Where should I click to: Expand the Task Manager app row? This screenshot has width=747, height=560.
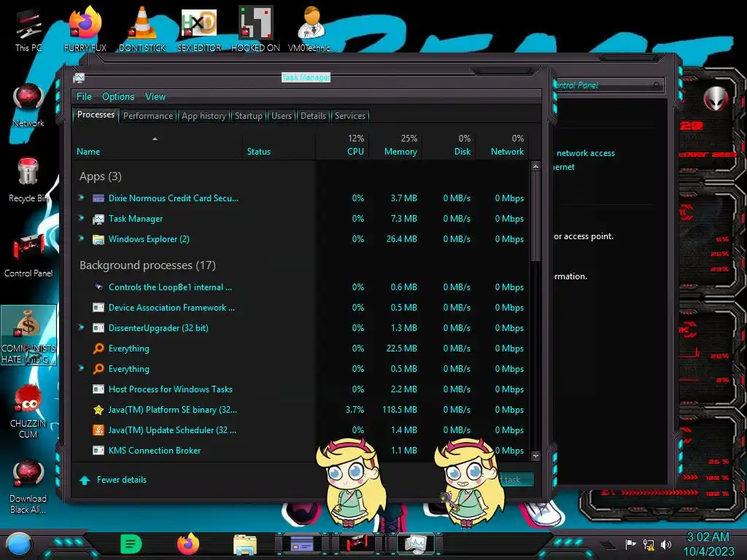pos(80,217)
